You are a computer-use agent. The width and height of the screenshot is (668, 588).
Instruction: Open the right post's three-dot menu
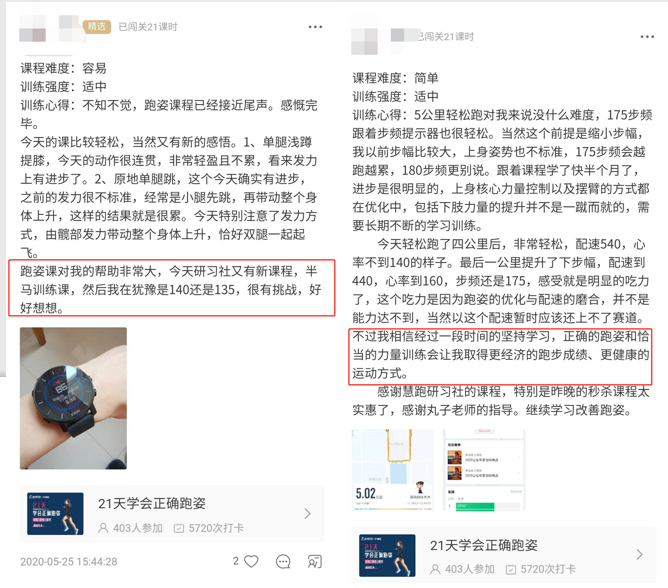pos(647,37)
